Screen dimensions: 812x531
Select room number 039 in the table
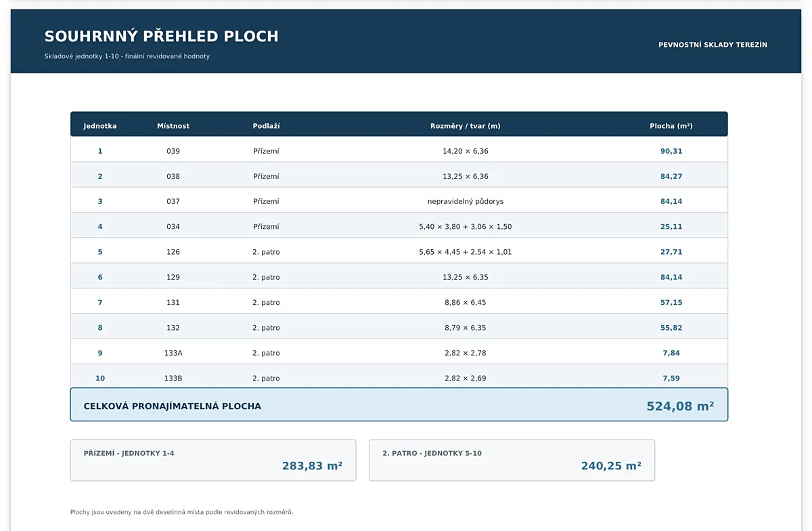tap(173, 151)
